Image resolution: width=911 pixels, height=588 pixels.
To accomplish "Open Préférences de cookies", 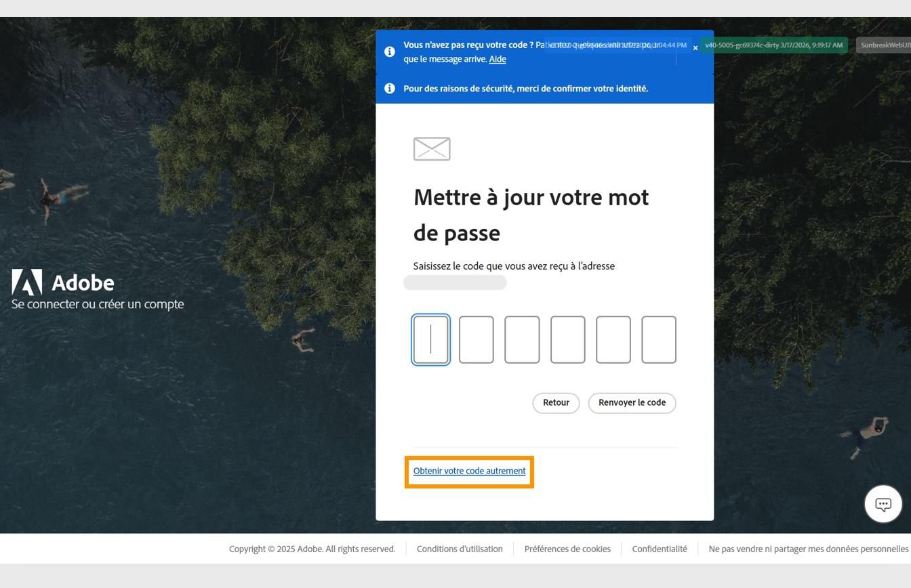I will click(567, 549).
